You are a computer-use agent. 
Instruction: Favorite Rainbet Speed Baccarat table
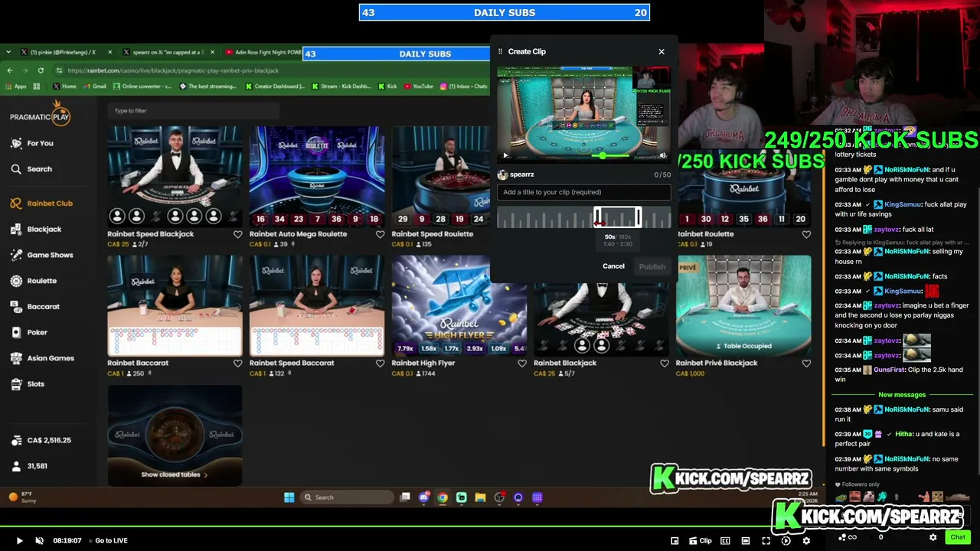point(380,364)
